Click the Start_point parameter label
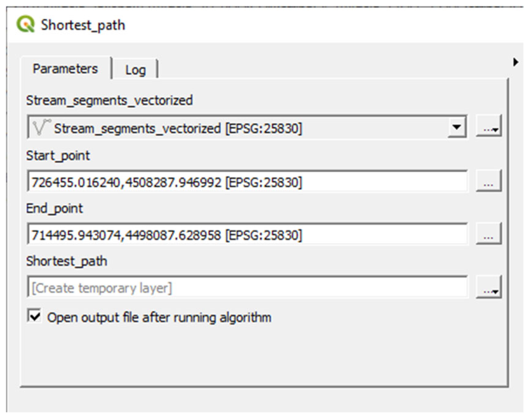The width and height of the screenshot is (532, 420). (x=58, y=156)
